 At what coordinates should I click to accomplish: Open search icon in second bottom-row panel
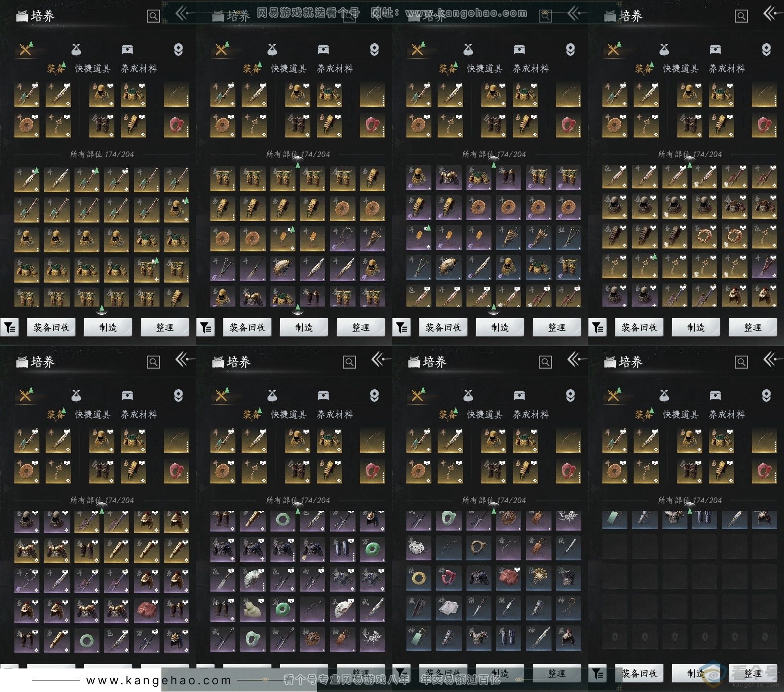349,362
